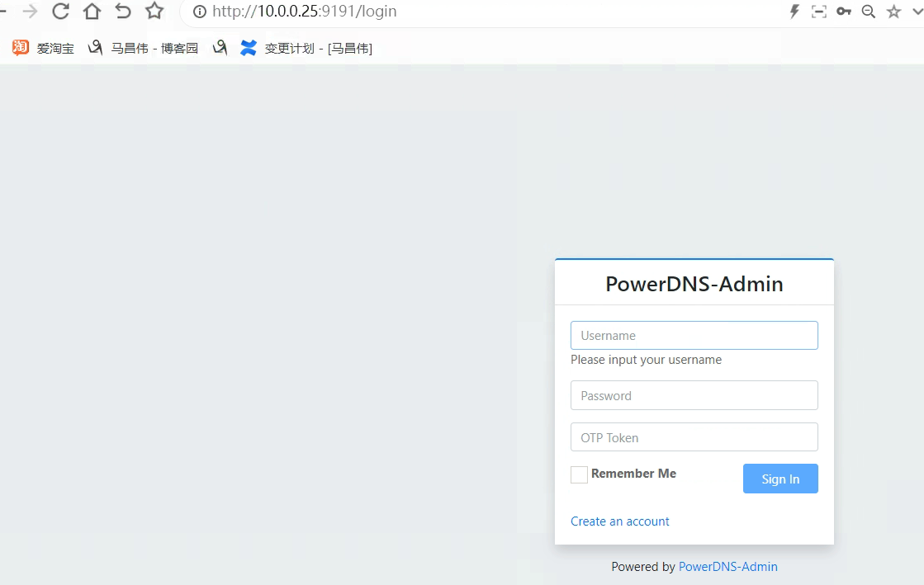Click the lightning speed-mode icon
Image resolution: width=924 pixels, height=585 pixels.
[x=794, y=12]
